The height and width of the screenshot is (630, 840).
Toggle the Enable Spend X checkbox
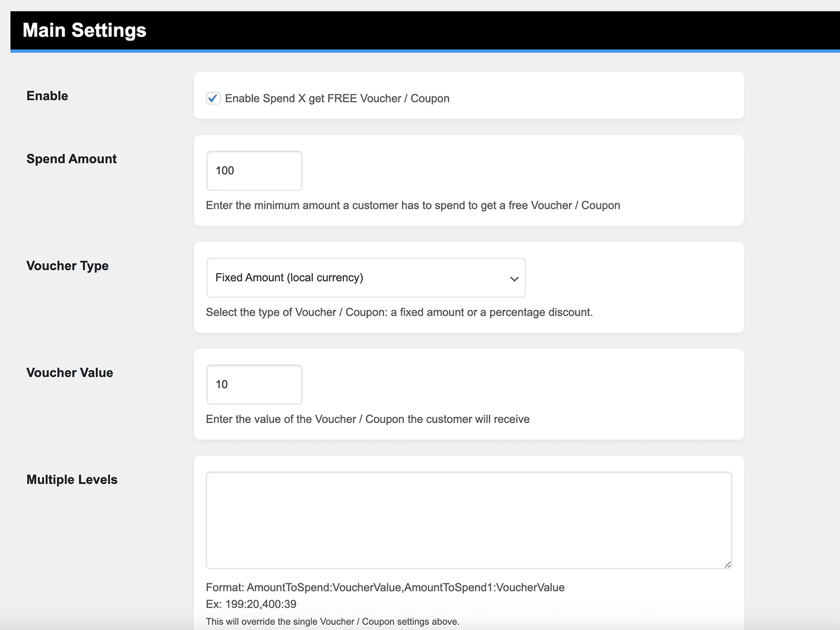(x=213, y=98)
